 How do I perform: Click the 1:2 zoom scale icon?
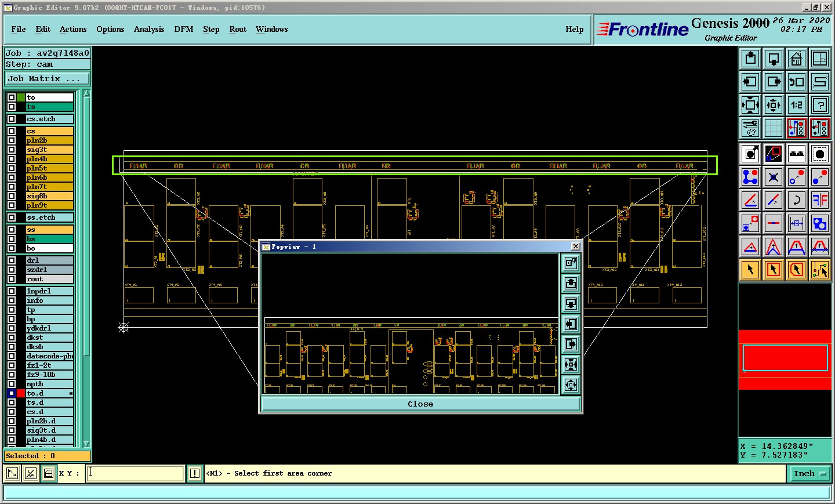coord(797,104)
